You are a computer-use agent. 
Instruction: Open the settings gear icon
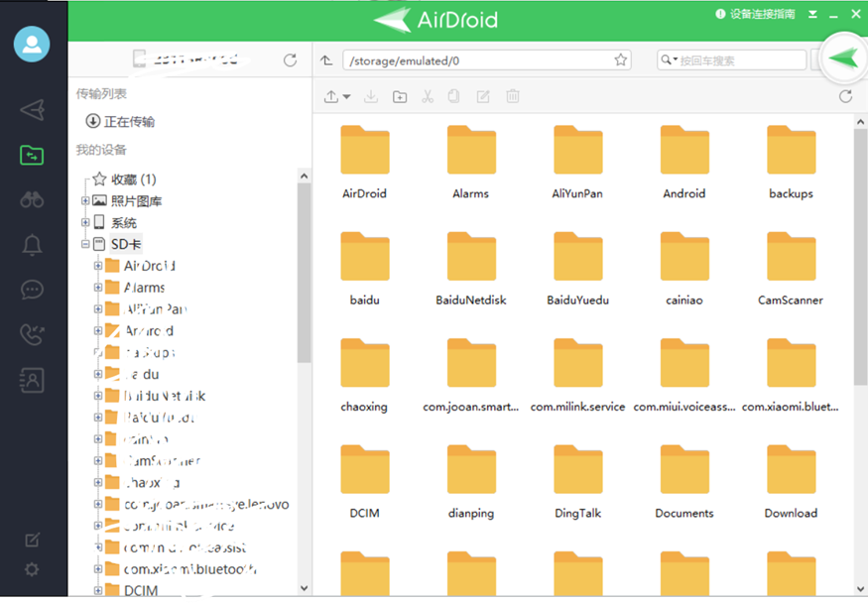coord(32,569)
